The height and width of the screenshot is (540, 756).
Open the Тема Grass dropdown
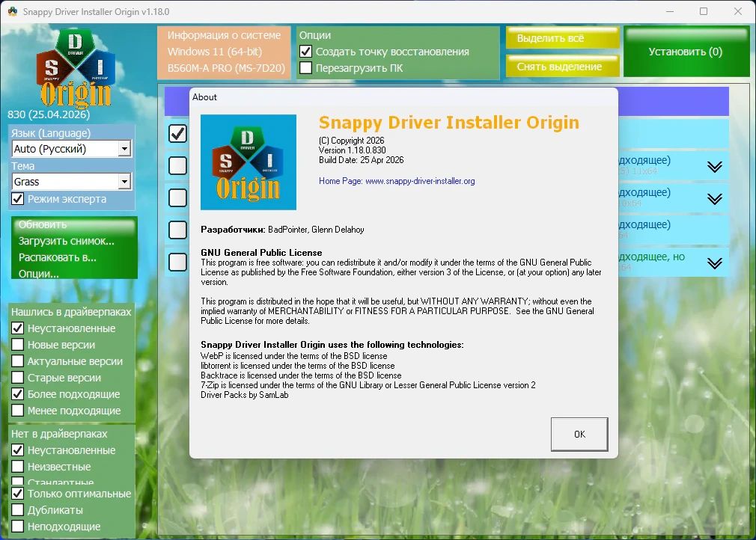[x=71, y=182]
